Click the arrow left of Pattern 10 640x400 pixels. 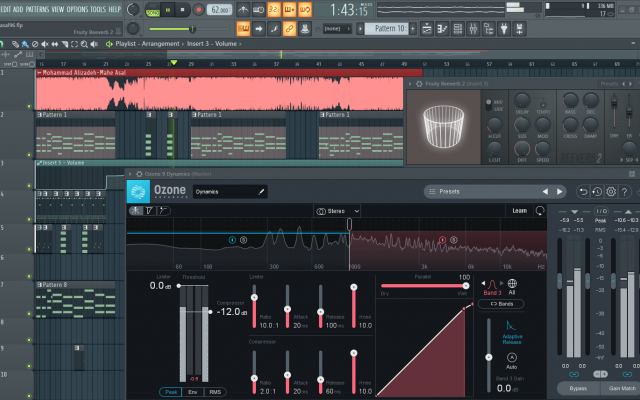tap(360, 29)
